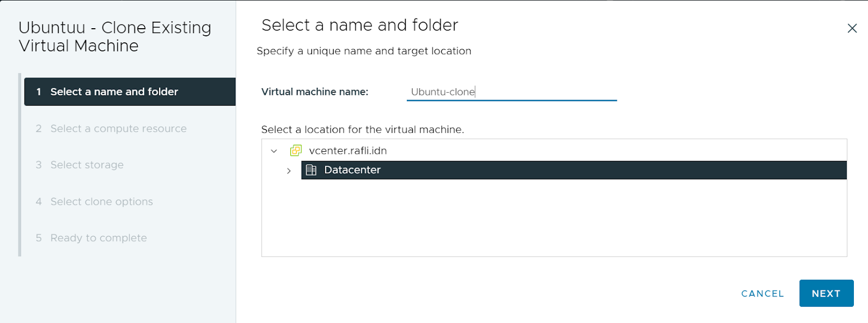Click the Virtual machine name label
Image resolution: width=868 pixels, height=323 pixels.
pyautogui.click(x=315, y=92)
